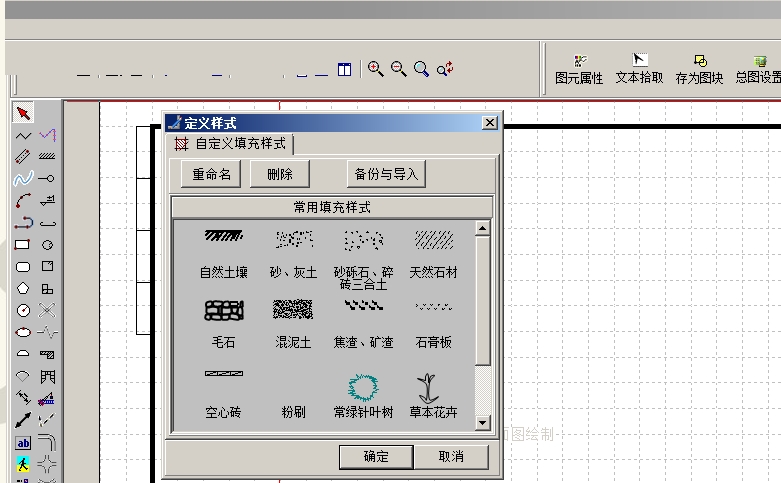Pick the rectangle drawing tool
This screenshot has width=781, height=483.
(22, 244)
